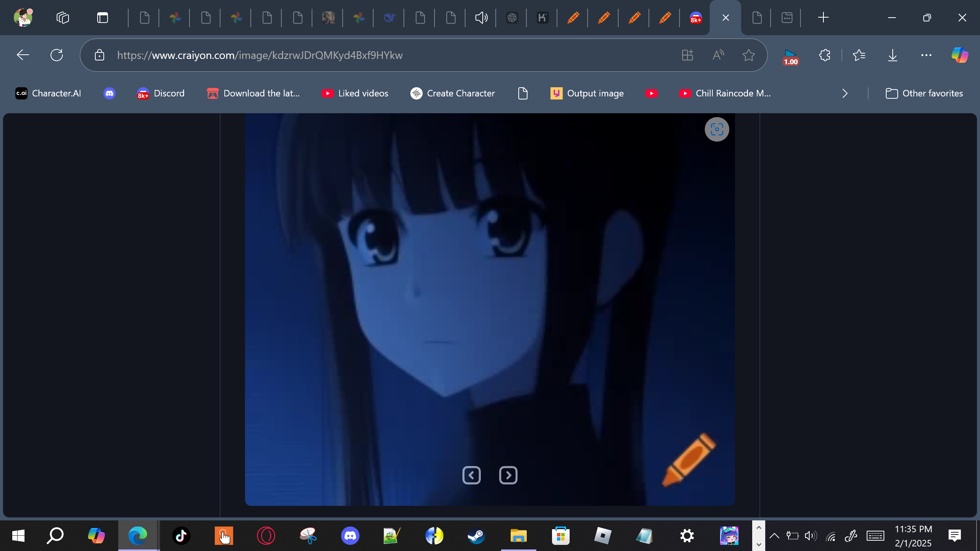The width and height of the screenshot is (980, 551).
Task: Open a new tab with plus
Action: (823, 18)
